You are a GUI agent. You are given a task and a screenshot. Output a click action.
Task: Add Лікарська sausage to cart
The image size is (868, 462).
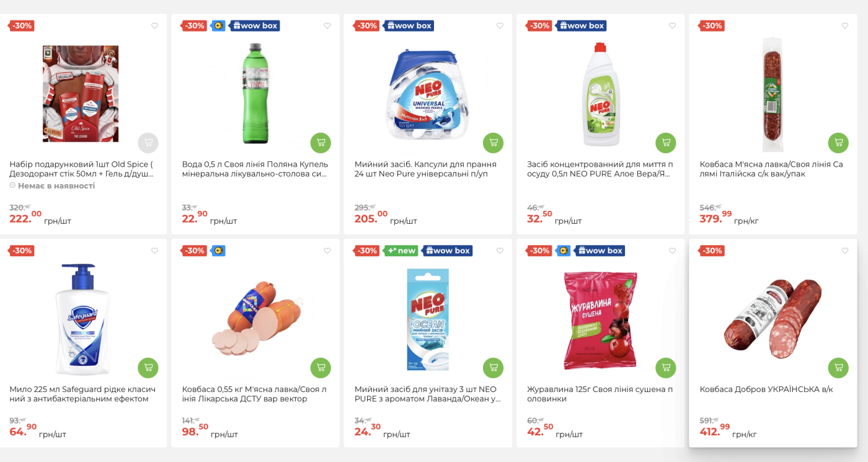tap(321, 368)
